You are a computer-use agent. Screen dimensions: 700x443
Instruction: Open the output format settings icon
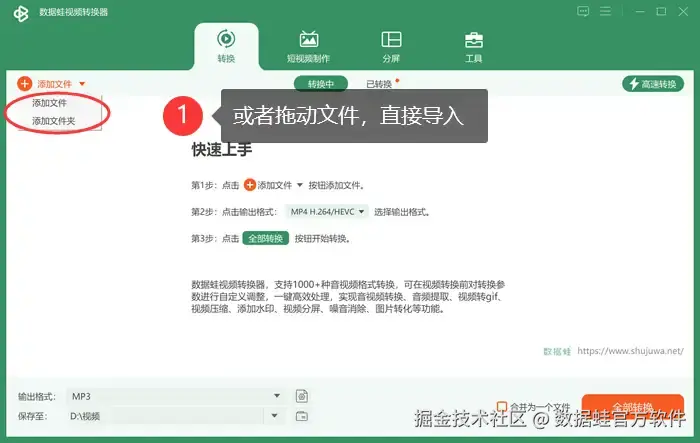click(x=302, y=396)
